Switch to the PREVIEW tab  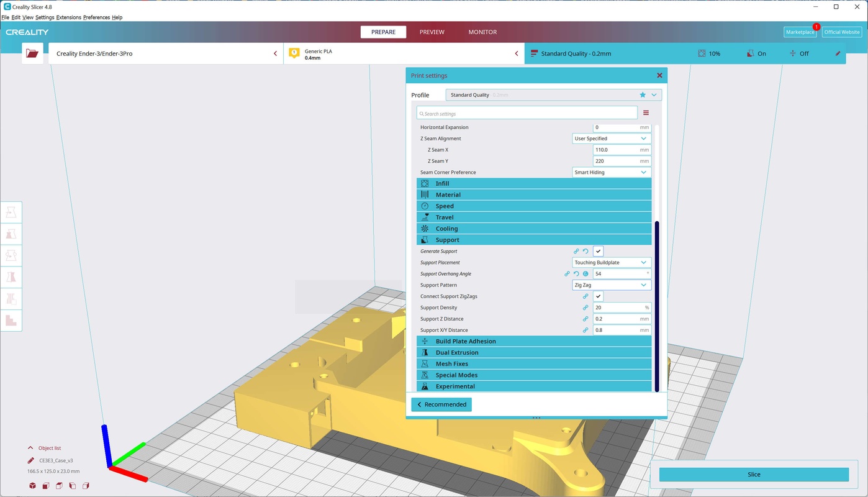click(x=432, y=32)
